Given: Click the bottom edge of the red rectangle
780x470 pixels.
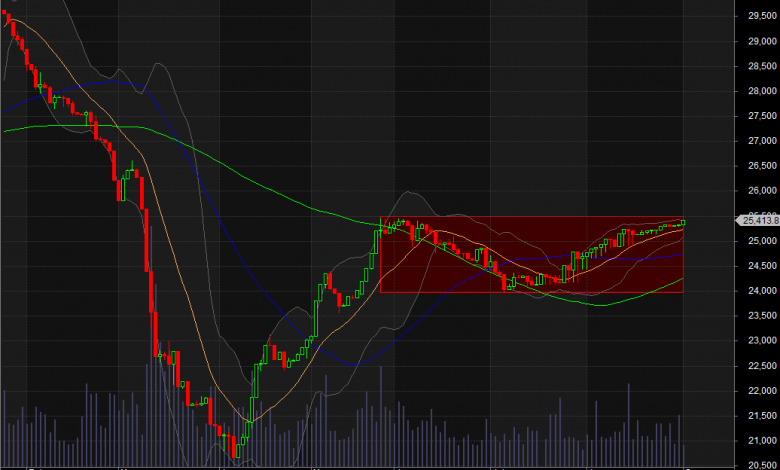Looking at the screenshot, I should tap(530, 292).
